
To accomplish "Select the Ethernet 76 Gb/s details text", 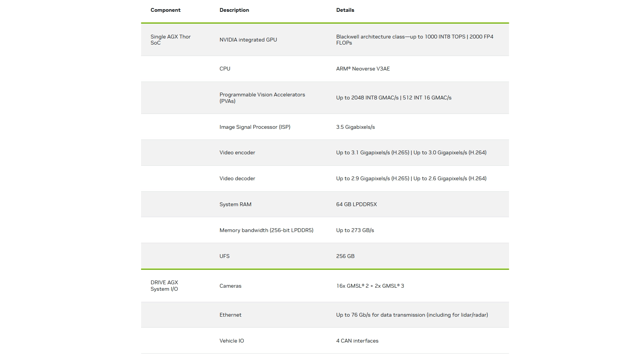I will click(x=412, y=315).
